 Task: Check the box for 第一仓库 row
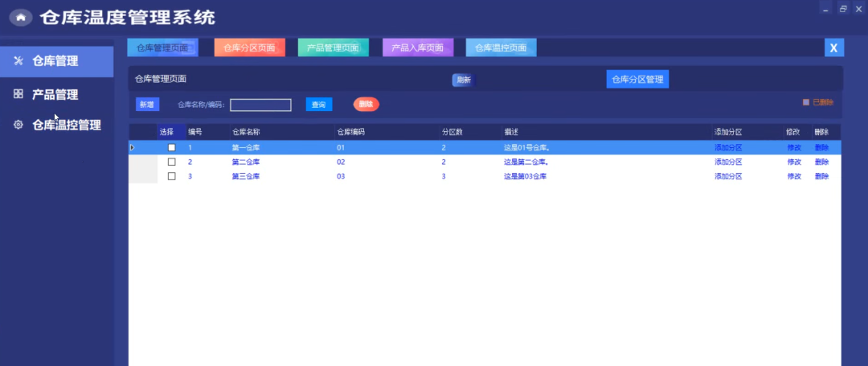172,148
